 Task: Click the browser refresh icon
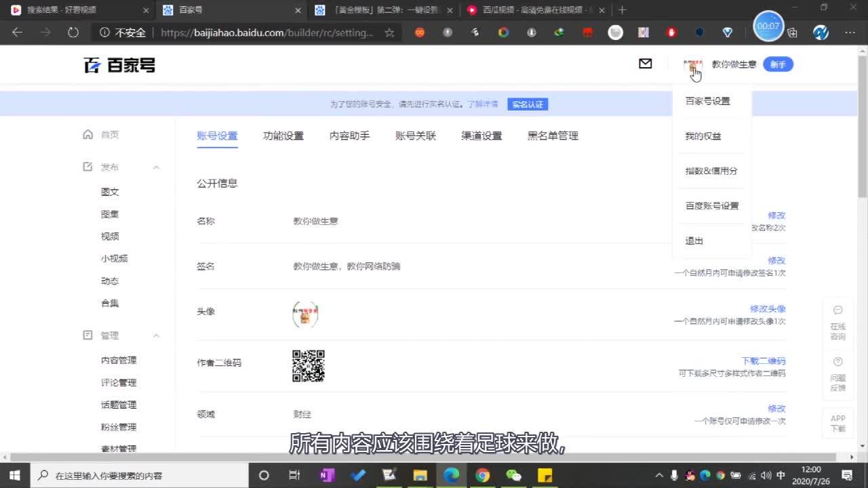tap(73, 33)
